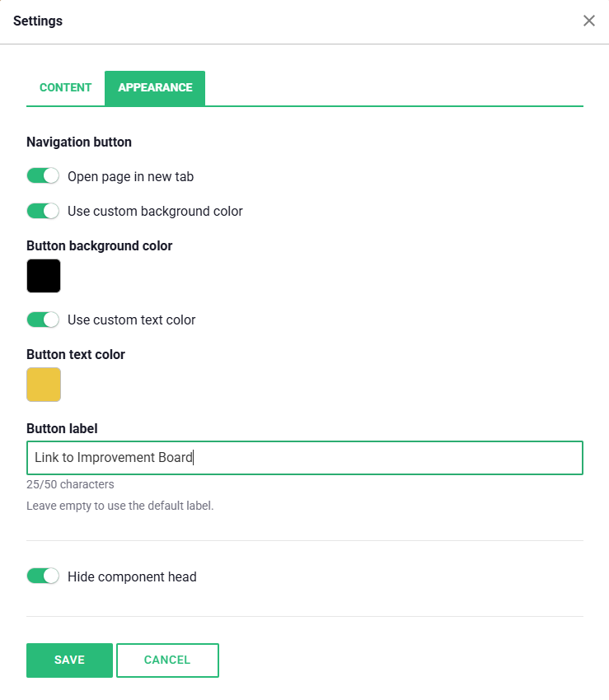Disable the Open page in new tab switch

(x=43, y=176)
